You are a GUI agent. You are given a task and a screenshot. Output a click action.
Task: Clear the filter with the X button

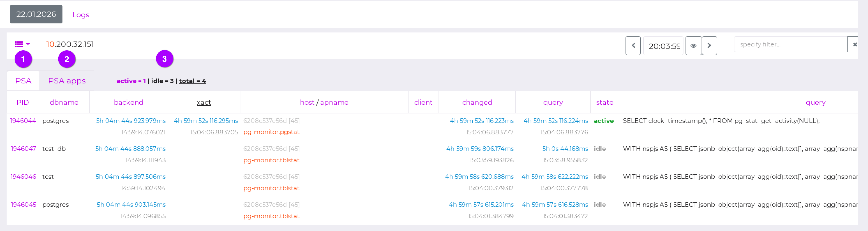(854, 45)
